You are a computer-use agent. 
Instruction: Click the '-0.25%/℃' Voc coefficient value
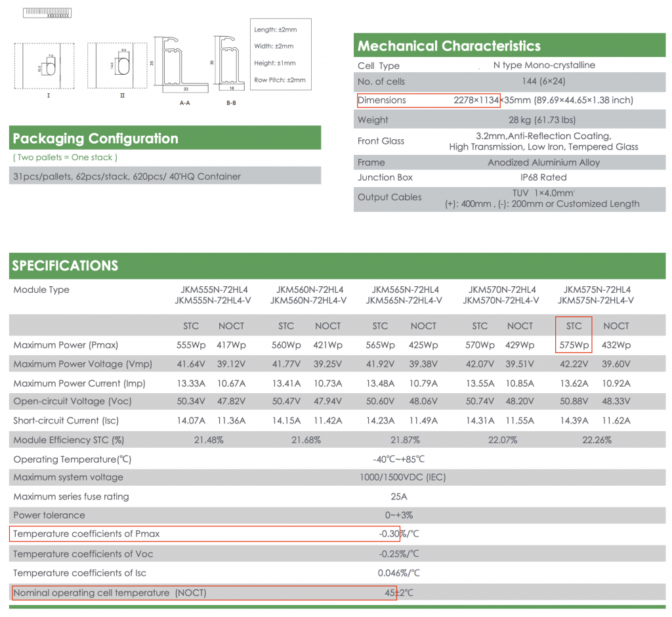pyautogui.click(x=398, y=554)
